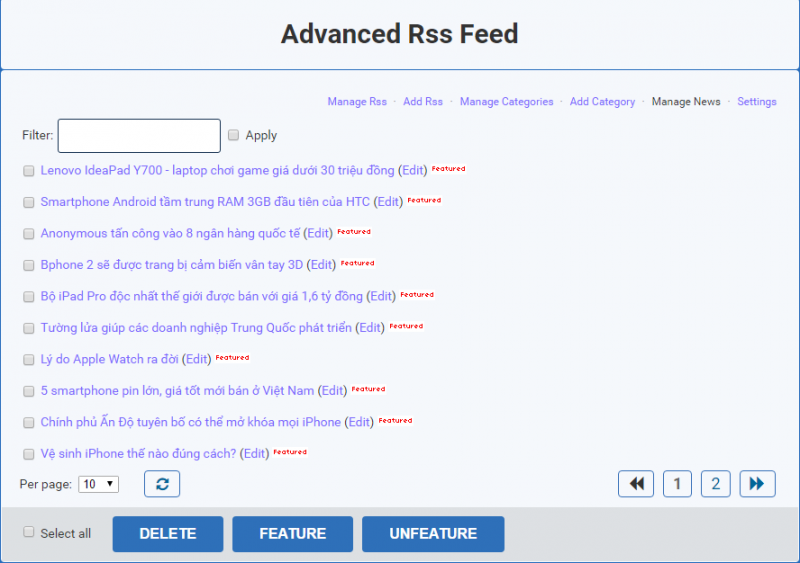Viewport: 800px width, 563px height.
Task: Click Featured badge on Lý do Apple Watch row
Action: coord(232,357)
